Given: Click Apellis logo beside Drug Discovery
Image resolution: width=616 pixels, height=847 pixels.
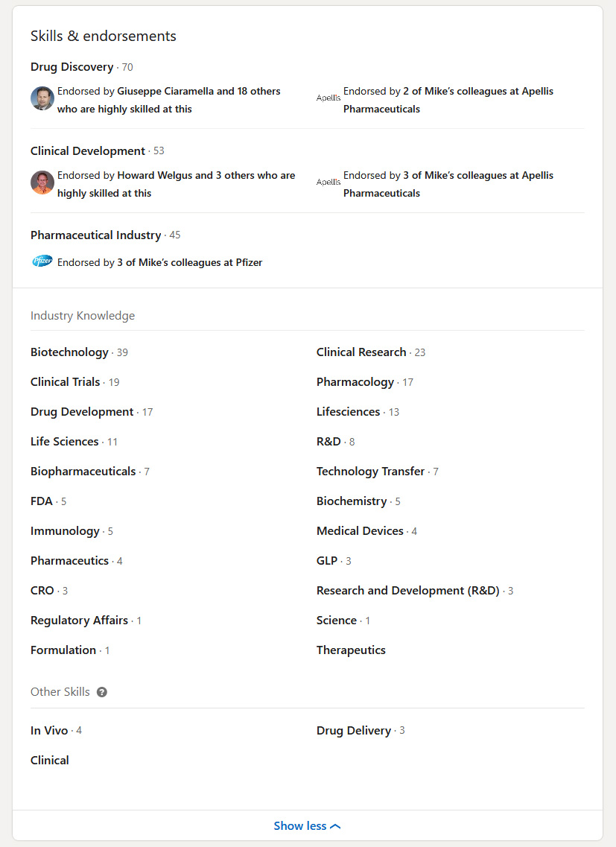Looking at the screenshot, I should pyautogui.click(x=328, y=98).
